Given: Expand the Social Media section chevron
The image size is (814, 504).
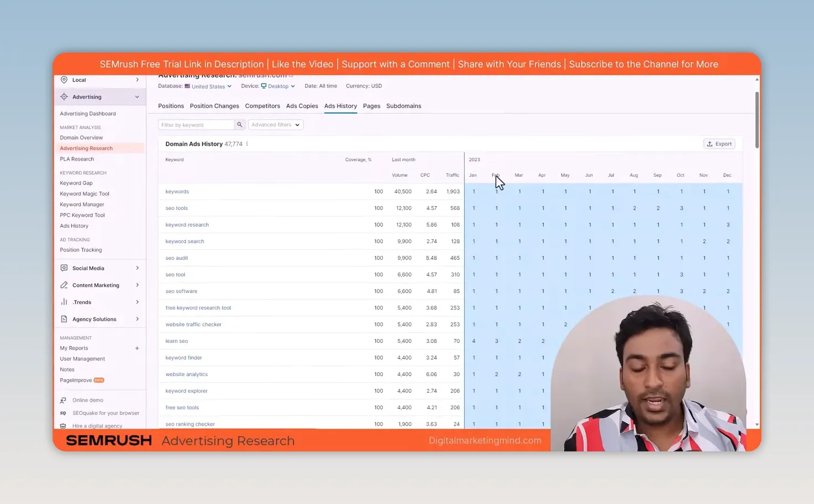Looking at the screenshot, I should (137, 268).
